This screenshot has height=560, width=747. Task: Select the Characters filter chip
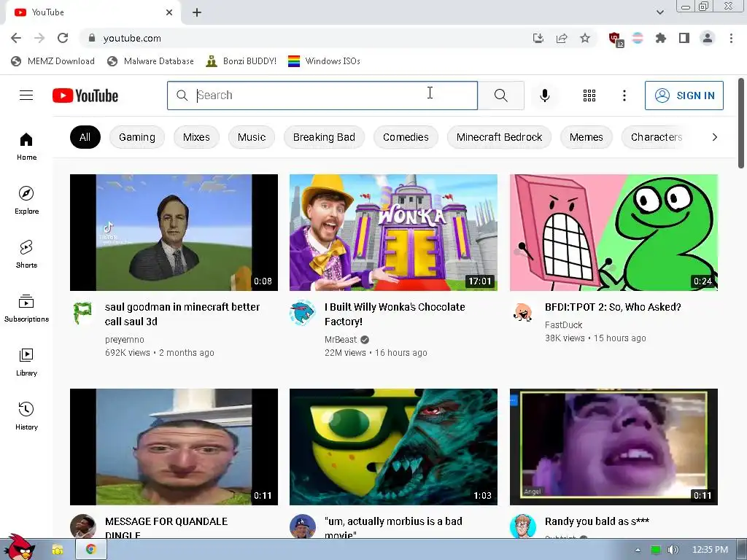(657, 137)
